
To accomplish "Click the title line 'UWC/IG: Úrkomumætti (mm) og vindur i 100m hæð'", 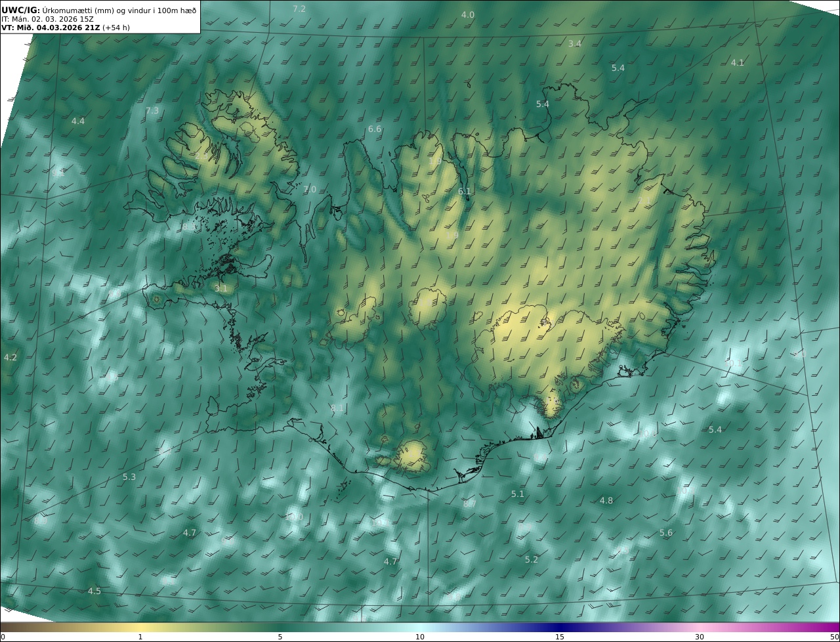I will tap(99, 9).
